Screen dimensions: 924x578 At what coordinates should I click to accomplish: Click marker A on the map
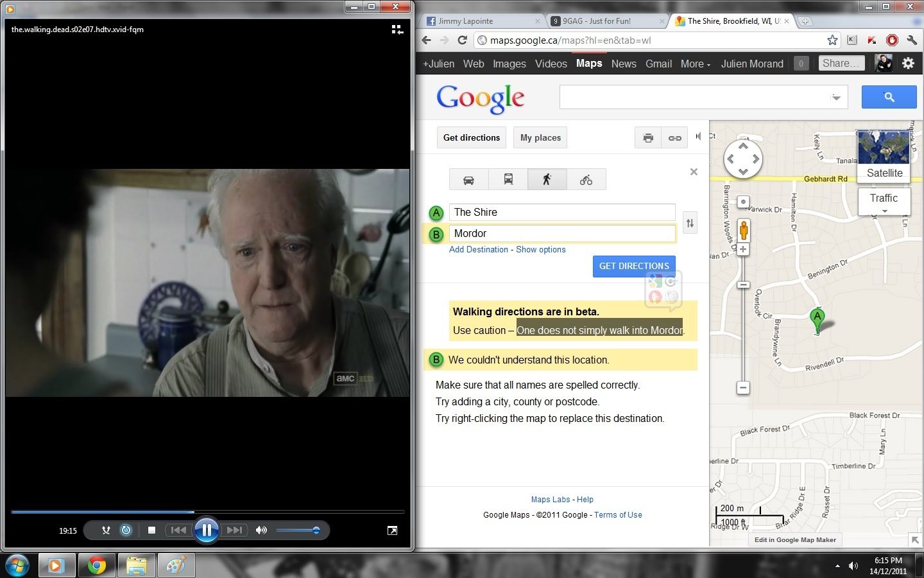817,320
